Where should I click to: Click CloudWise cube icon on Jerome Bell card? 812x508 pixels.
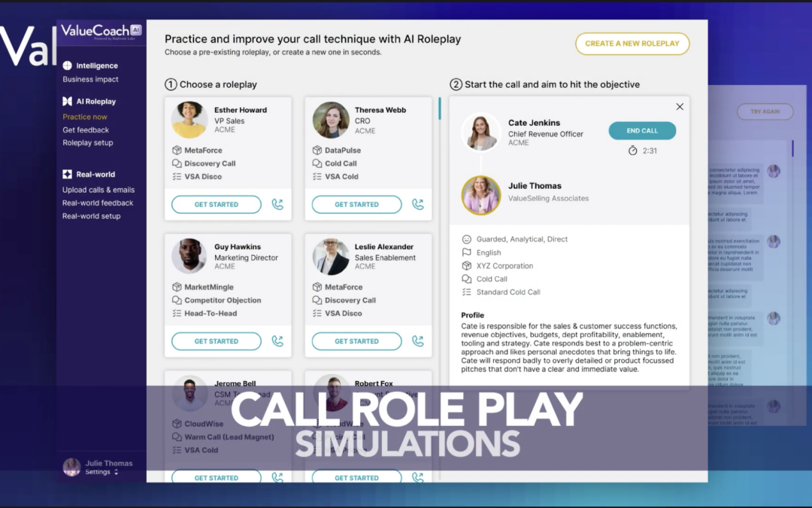click(177, 424)
